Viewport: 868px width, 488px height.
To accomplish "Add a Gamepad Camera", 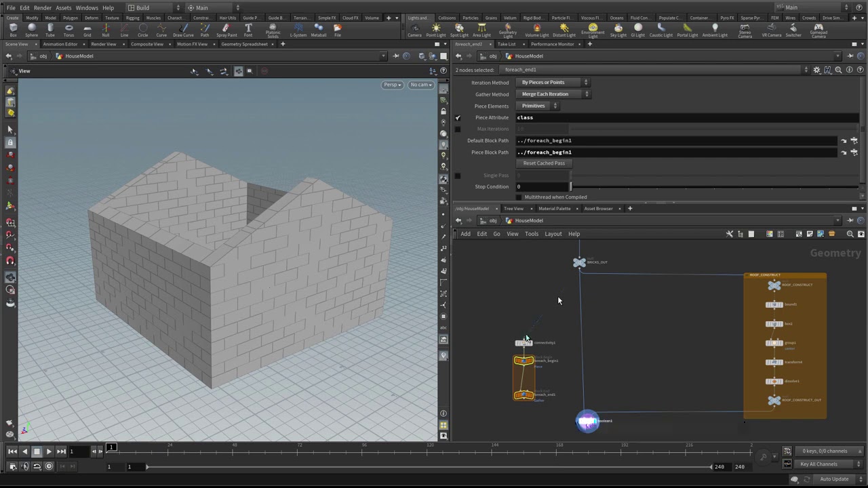I will point(818,31).
